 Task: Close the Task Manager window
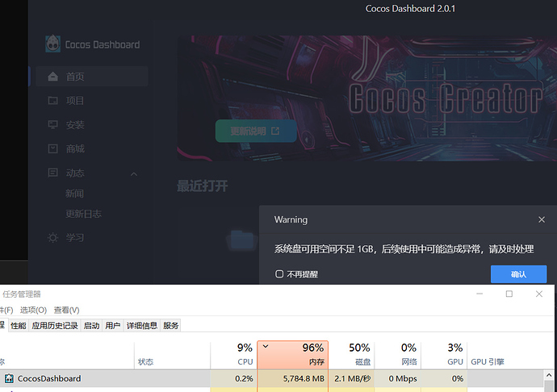(539, 294)
